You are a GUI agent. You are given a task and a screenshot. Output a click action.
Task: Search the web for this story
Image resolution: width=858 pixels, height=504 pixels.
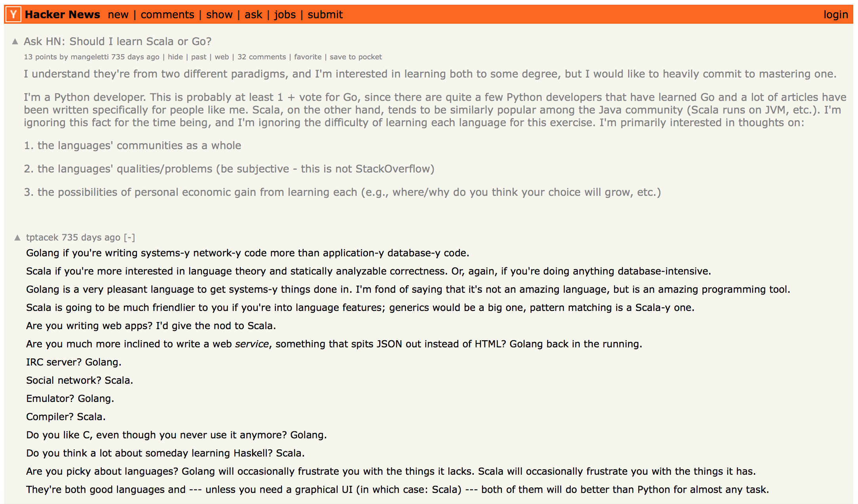tap(222, 57)
